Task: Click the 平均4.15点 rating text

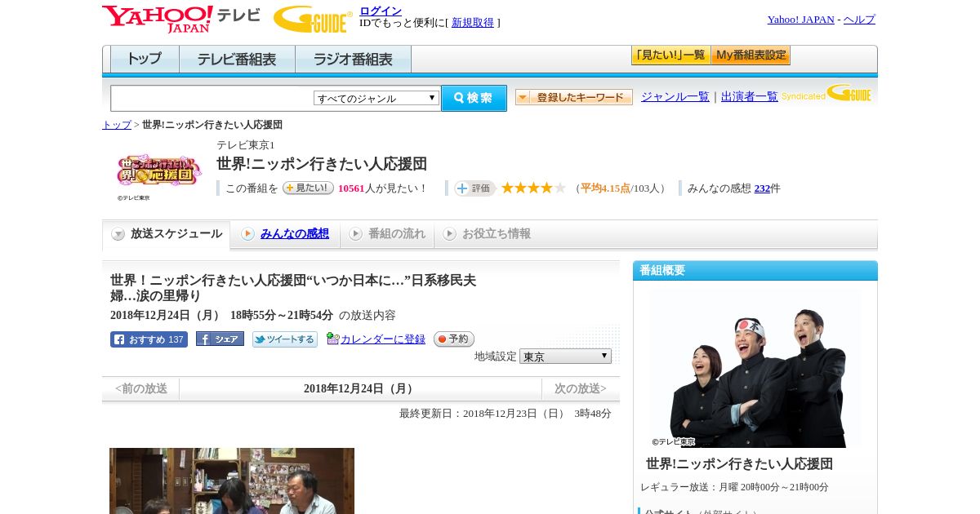Action: pyautogui.click(x=605, y=188)
